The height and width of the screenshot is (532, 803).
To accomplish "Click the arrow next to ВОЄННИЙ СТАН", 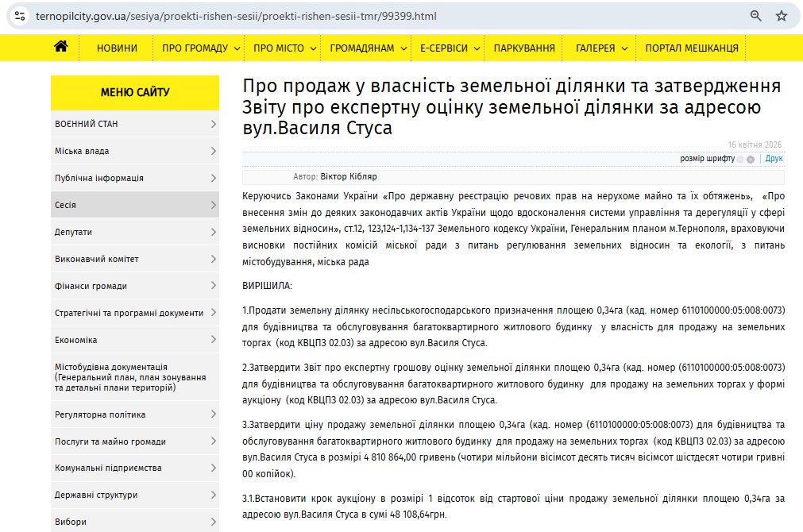I will click(214, 124).
